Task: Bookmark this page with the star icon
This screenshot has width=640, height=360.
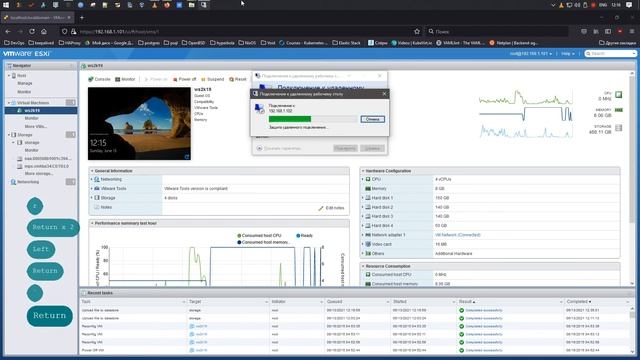Action: [x=417, y=31]
